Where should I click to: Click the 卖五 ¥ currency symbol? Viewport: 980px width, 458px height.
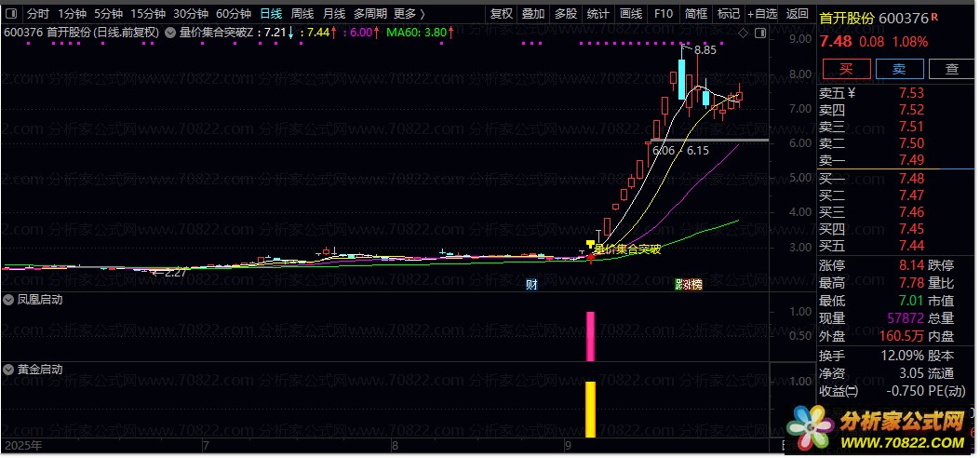coord(852,93)
